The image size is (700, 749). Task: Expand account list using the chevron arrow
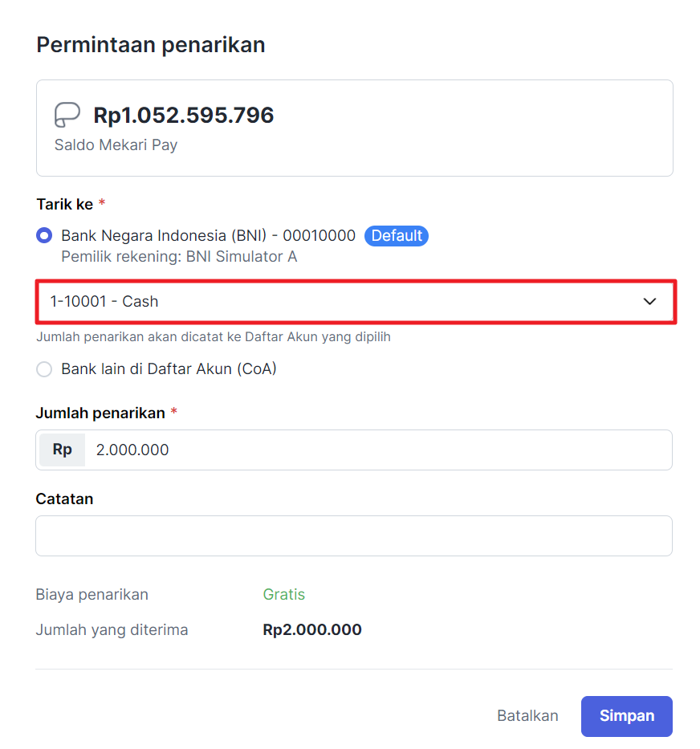(650, 302)
